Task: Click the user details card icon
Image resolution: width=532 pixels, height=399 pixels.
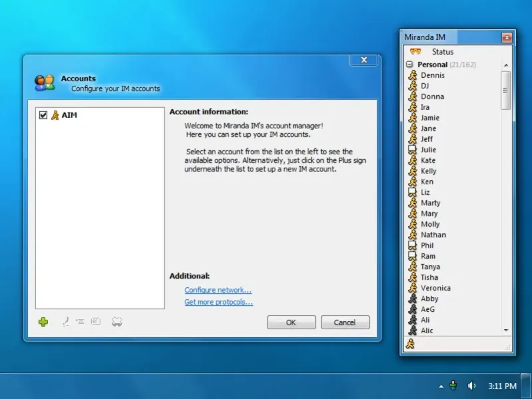Action: click(x=96, y=321)
